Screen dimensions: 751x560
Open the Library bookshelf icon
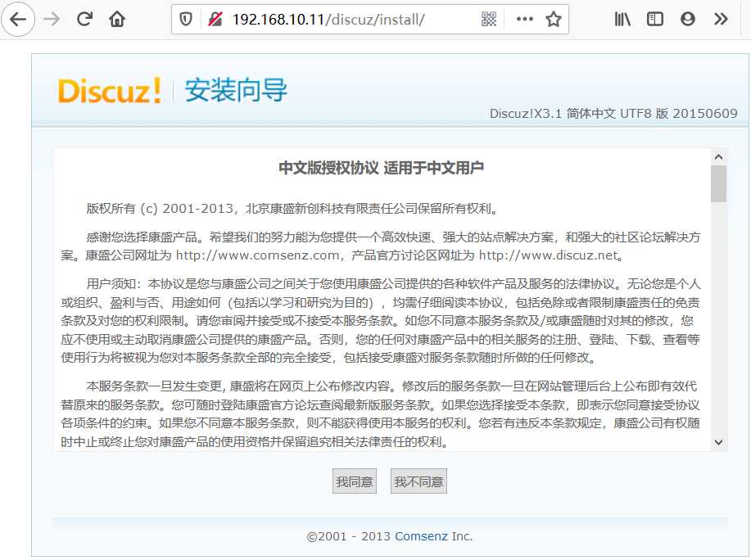pyautogui.click(x=622, y=19)
